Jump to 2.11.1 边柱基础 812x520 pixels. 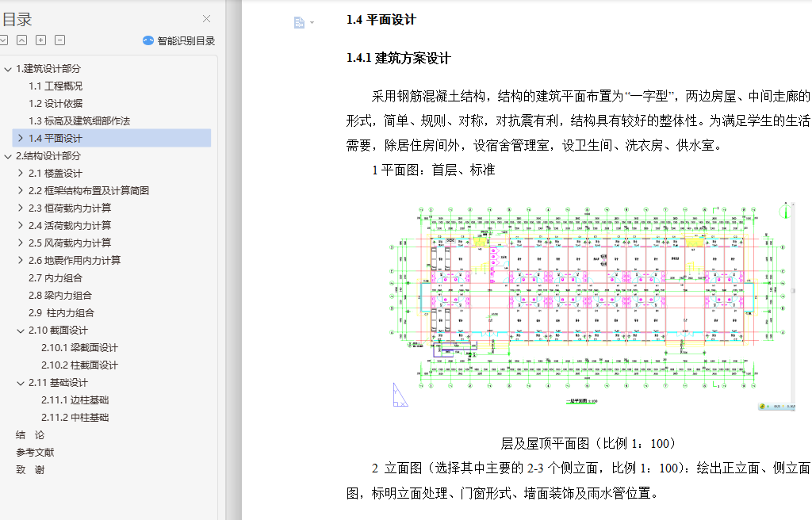[75, 400]
